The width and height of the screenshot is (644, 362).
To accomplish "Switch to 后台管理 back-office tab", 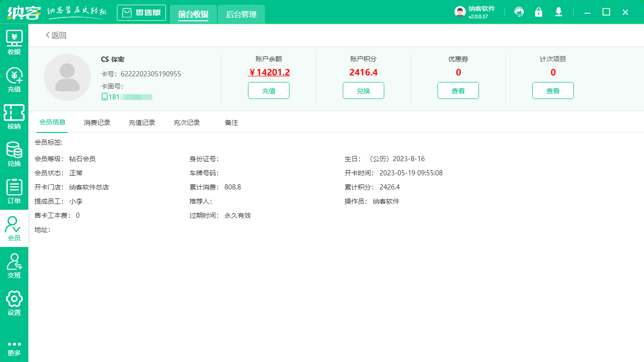I will 241,15.
